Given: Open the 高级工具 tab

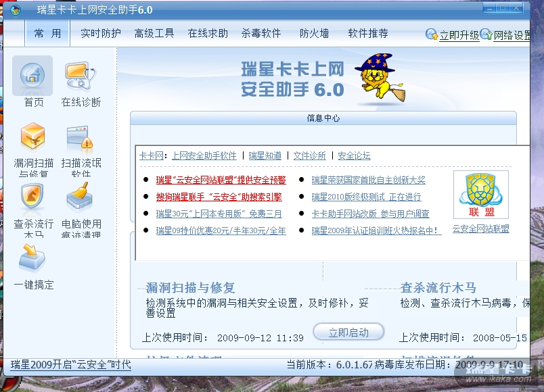Looking at the screenshot, I should pos(154,33).
